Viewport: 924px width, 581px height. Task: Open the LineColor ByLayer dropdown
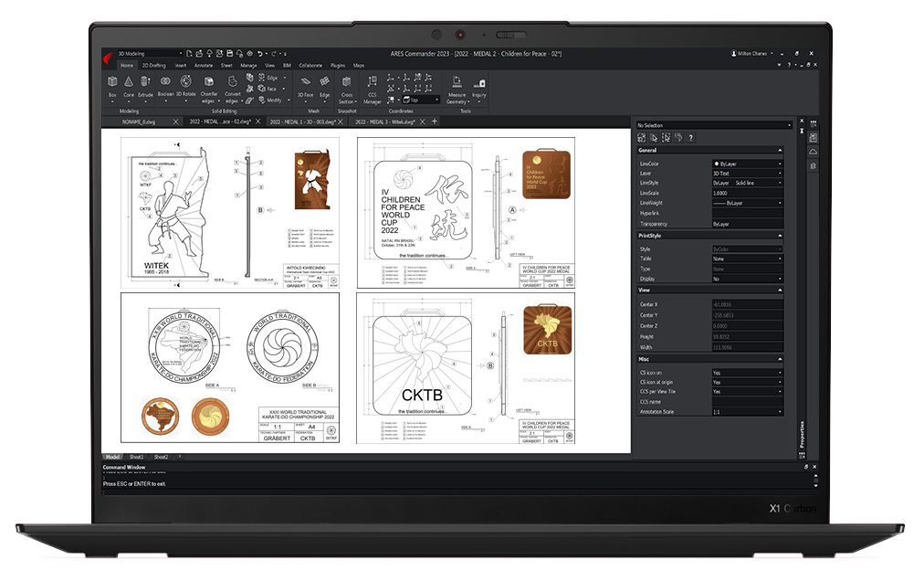coord(747,164)
